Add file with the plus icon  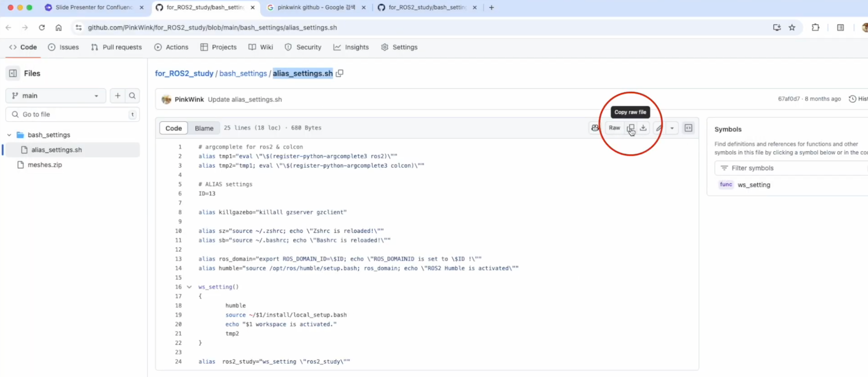[118, 96]
